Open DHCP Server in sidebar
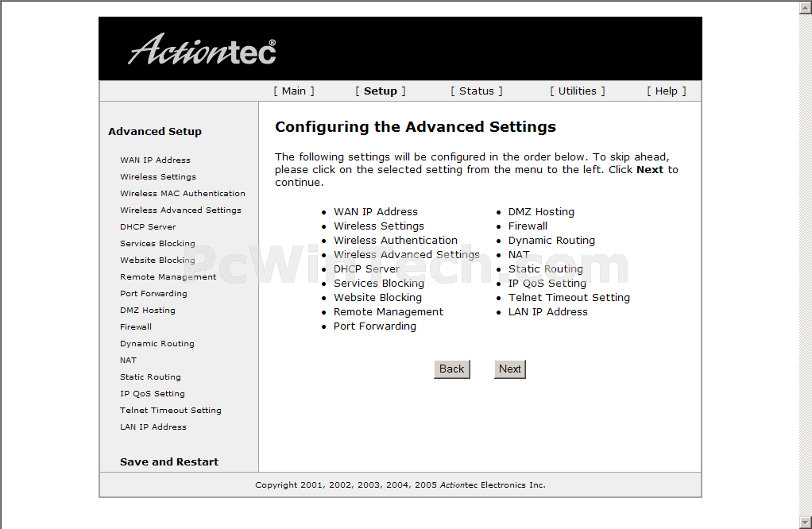 pos(148,226)
